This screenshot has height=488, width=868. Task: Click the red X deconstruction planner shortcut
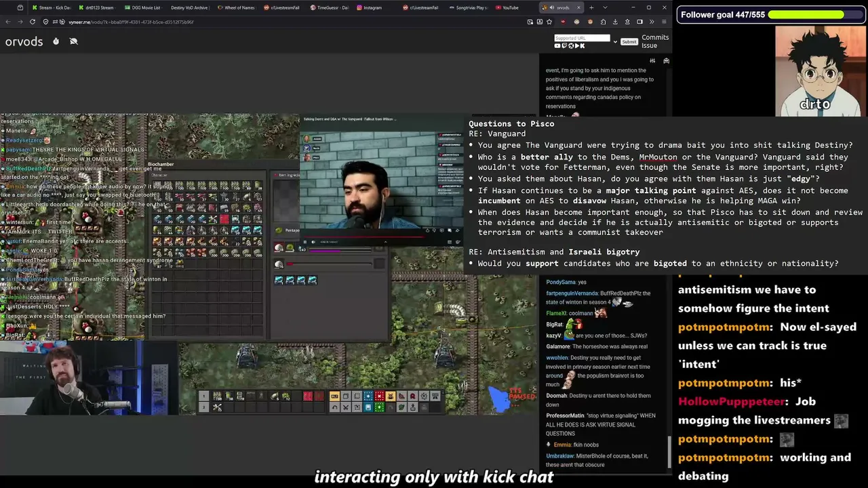[x=379, y=396]
